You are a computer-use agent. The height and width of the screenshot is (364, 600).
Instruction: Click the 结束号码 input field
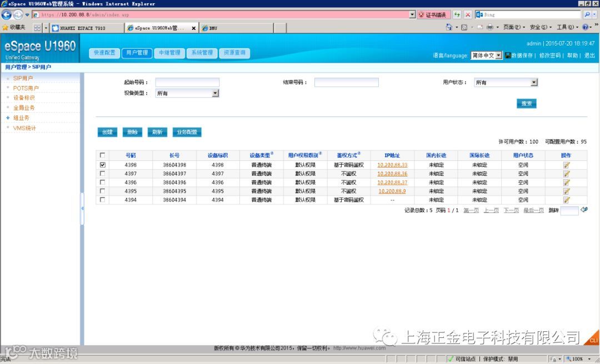tap(347, 82)
